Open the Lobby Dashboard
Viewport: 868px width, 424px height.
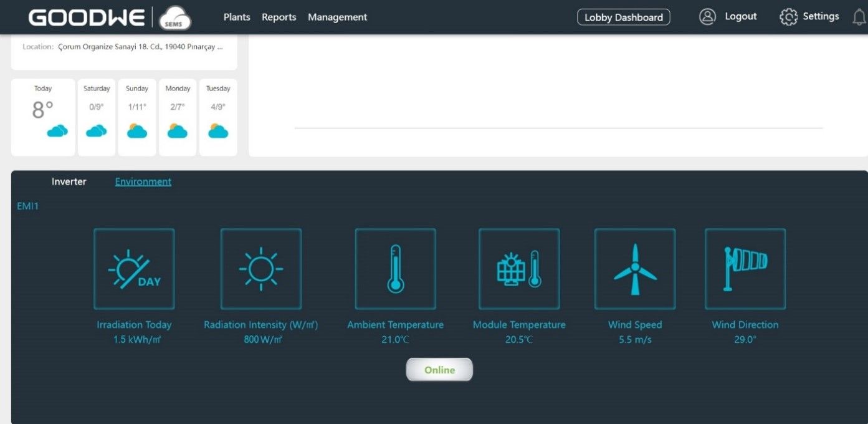click(623, 17)
